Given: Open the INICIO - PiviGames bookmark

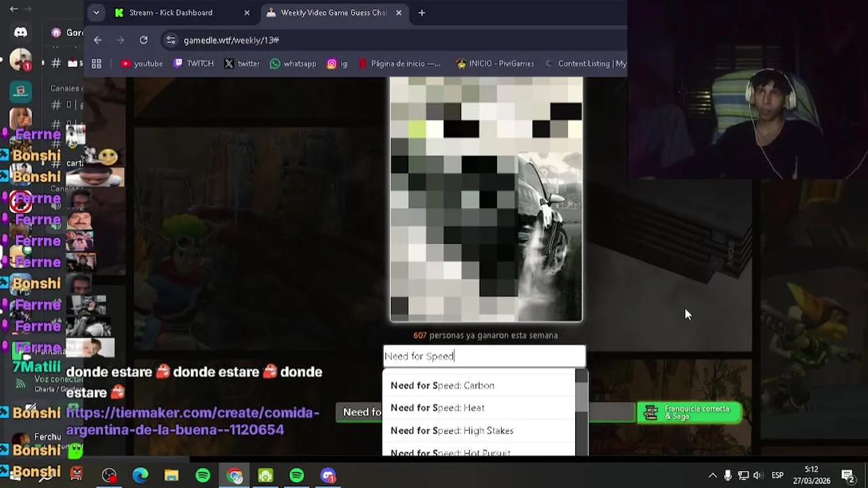Looking at the screenshot, I should click(x=495, y=64).
